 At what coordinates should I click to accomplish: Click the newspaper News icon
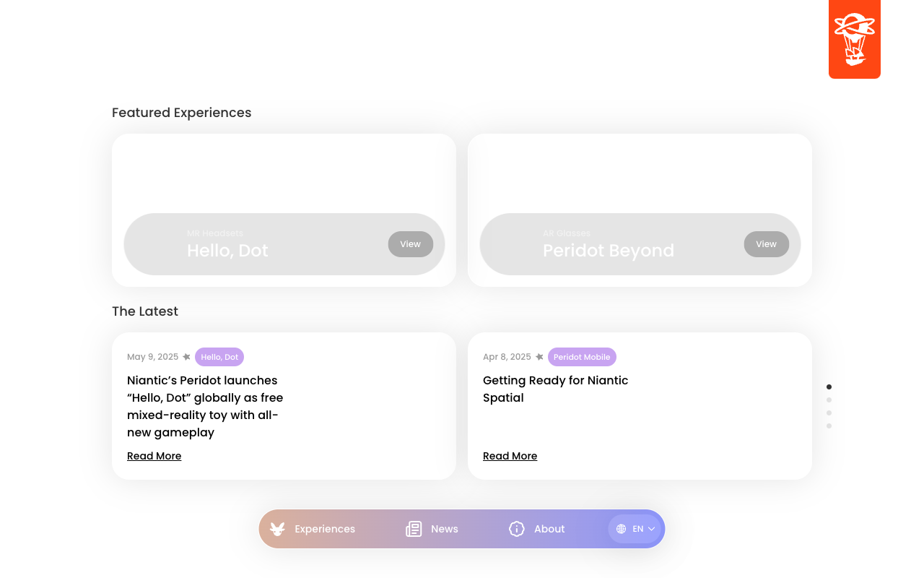click(x=414, y=529)
